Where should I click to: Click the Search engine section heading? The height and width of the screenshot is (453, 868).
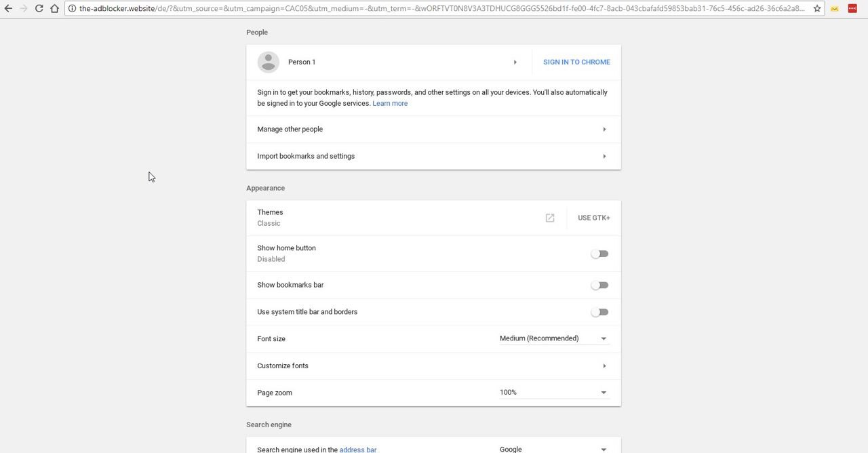click(x=269, y=425)
